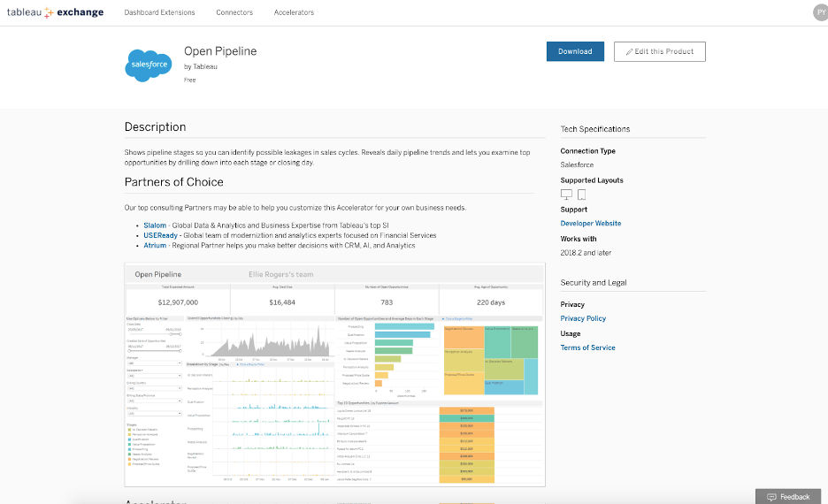
Task: Click the desktop layout icon
Action: pyautogui.click(x=566, y=195)
